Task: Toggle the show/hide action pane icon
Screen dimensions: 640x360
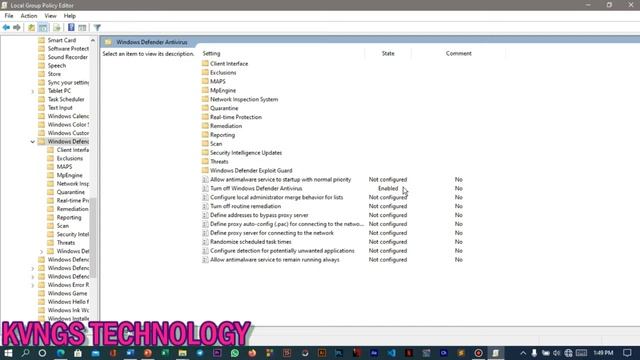Action: click(x=82, y=27)
